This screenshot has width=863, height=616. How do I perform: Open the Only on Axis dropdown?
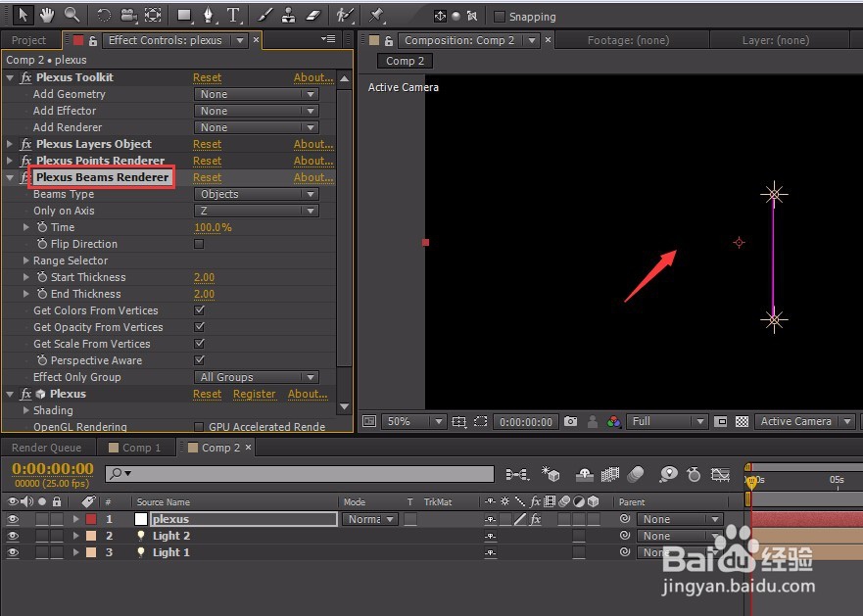tap(257, 211)
